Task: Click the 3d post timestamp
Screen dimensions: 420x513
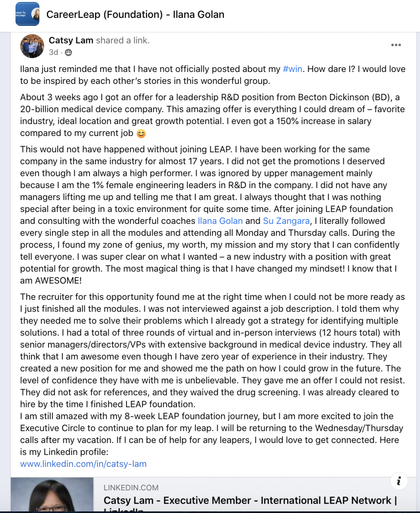Action: point(53,52)
